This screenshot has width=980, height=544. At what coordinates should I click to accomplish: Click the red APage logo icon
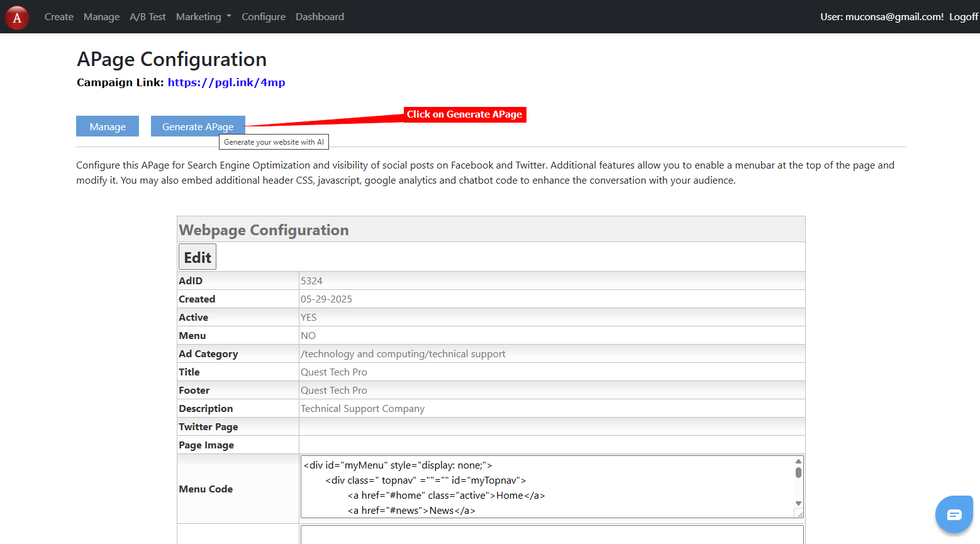pyautogui.click(x=17, y=18)
